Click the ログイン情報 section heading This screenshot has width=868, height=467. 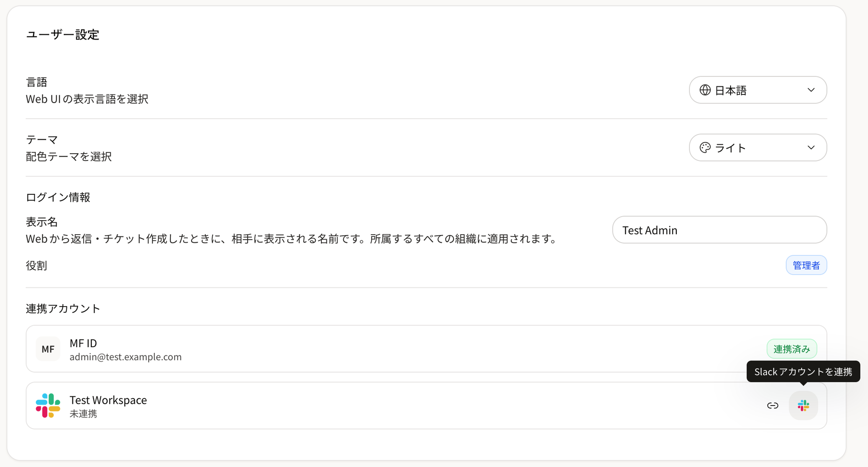58,197
